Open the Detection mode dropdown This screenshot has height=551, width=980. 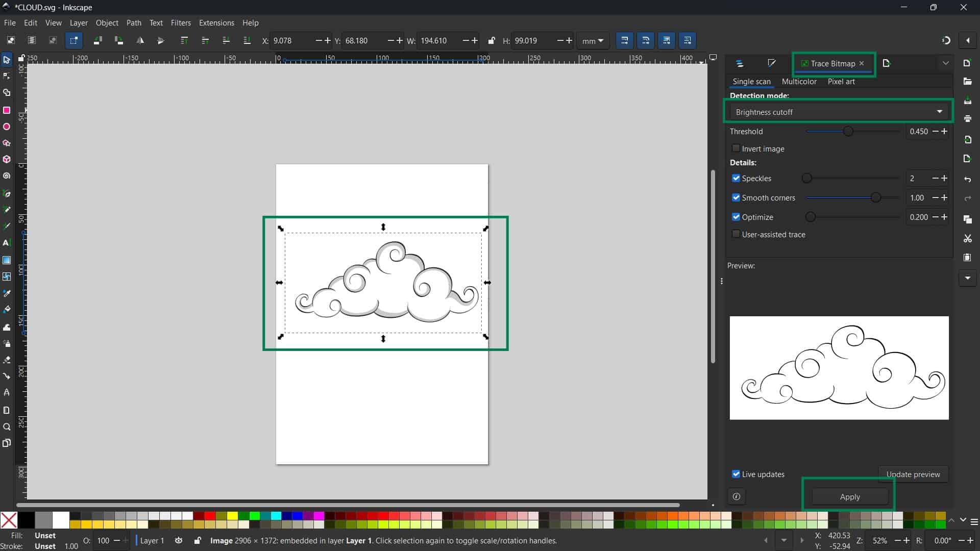[x=838, y=112]
